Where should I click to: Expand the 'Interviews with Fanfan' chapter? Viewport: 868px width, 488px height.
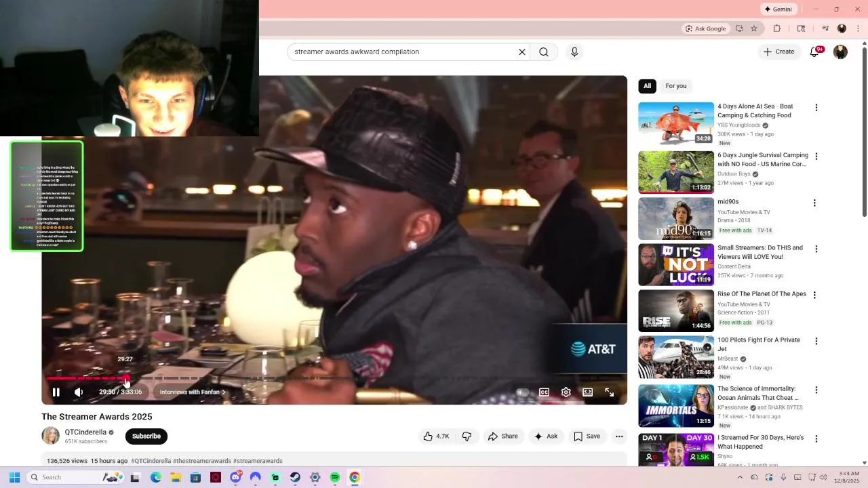pos(193,392)
